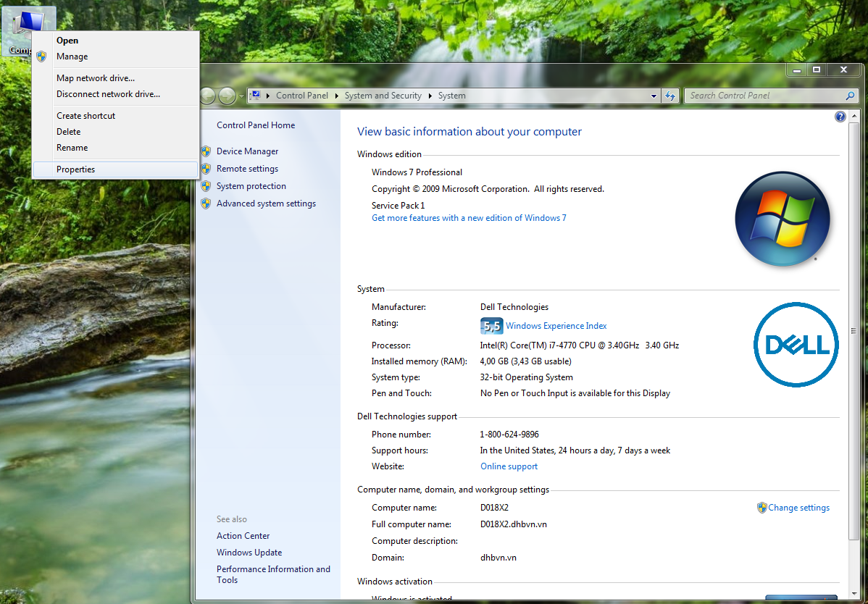Select Create shortcut in context menu

click(x=115, y=116)
